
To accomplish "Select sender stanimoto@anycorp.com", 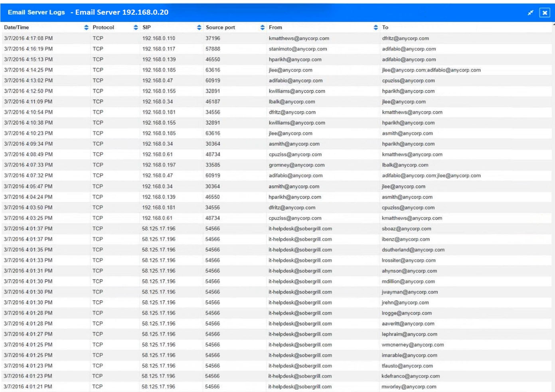I will coord(298,49).
